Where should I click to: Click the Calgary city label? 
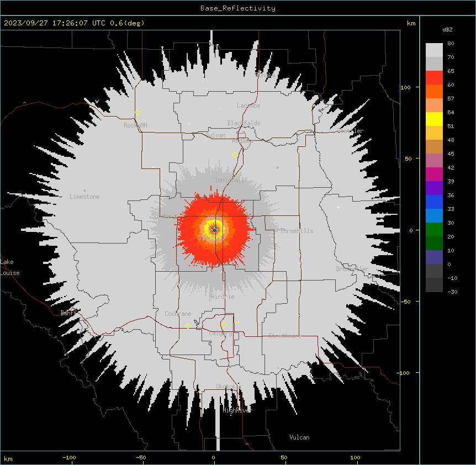[x=220, y=333]
